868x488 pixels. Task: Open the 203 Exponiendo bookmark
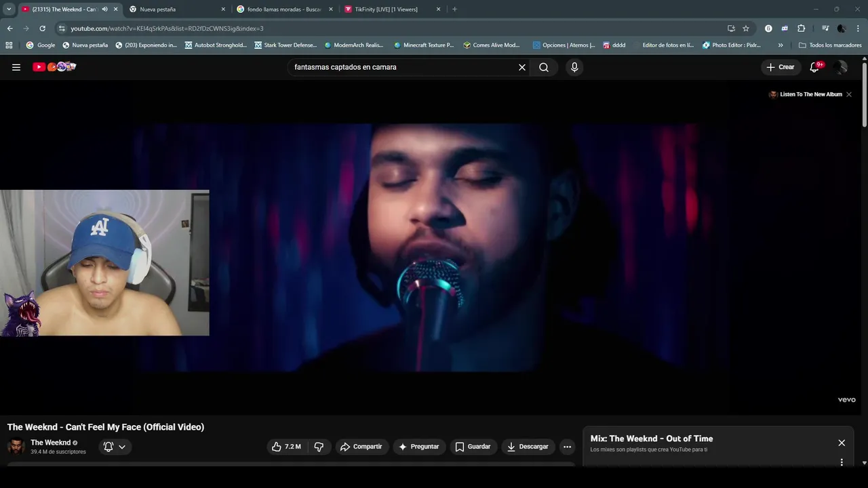(146, 45)
